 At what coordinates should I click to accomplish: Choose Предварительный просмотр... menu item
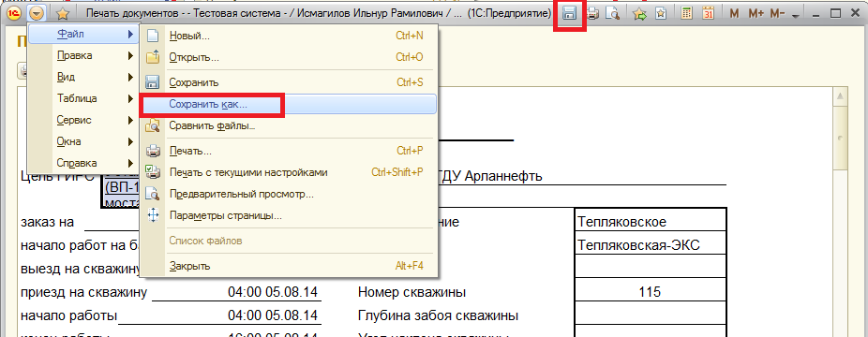pos(289,195)
